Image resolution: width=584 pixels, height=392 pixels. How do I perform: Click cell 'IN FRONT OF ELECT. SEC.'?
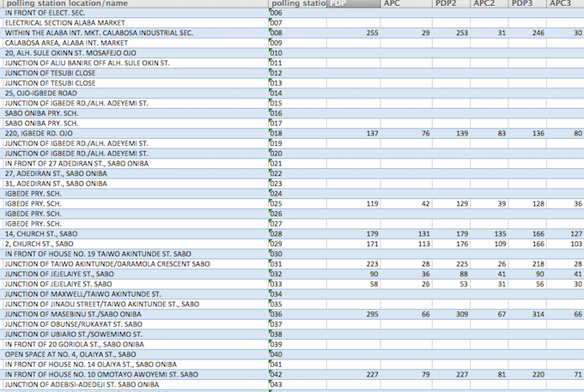134,13
